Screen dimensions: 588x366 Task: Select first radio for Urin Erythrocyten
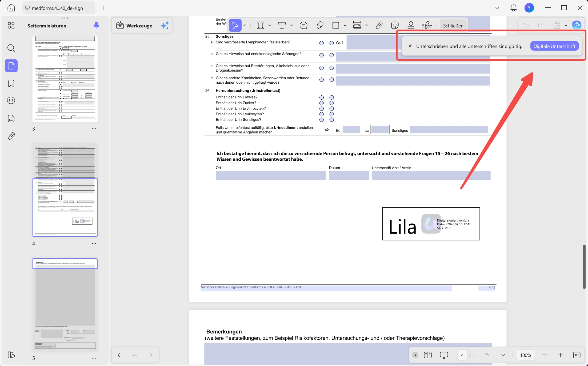coord(322,109)
